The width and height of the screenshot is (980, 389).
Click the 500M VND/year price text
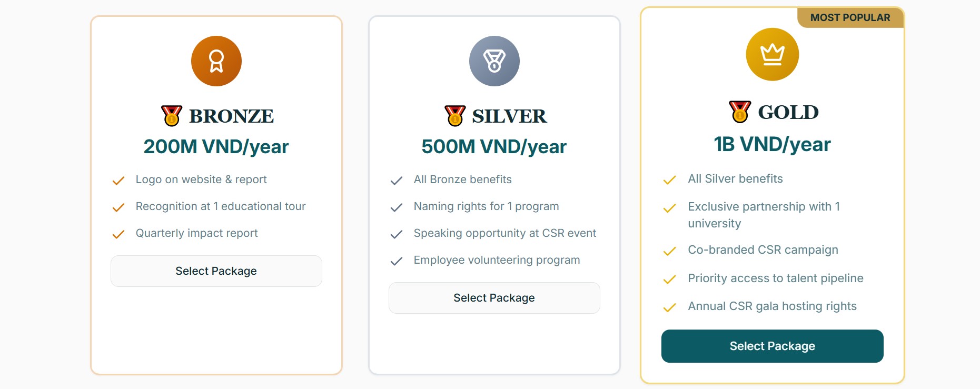(494, 147)
